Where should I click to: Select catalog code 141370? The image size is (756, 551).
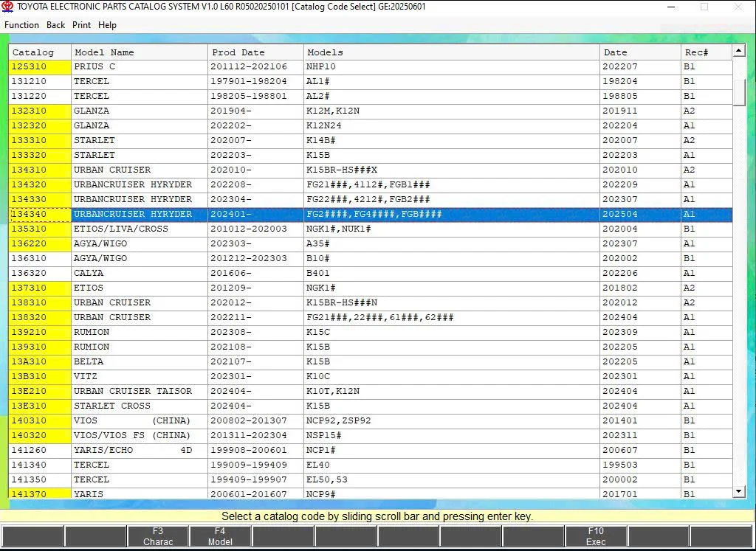40,494
